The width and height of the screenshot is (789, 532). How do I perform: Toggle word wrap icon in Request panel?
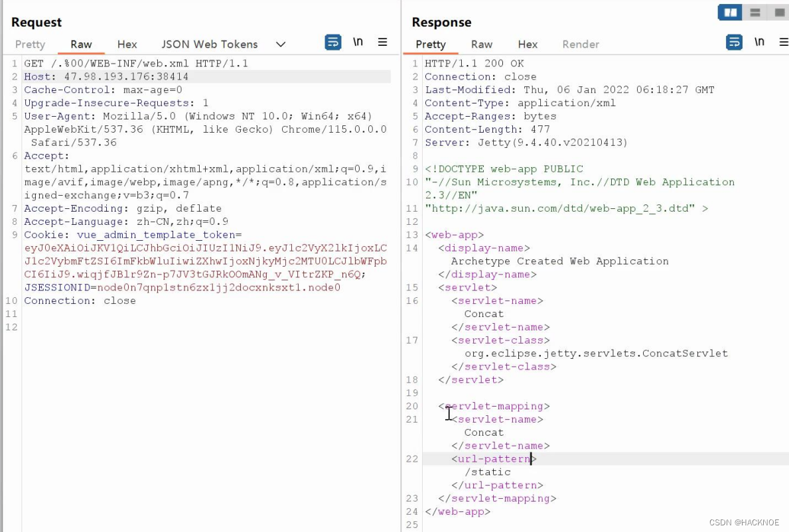[332, 42]
